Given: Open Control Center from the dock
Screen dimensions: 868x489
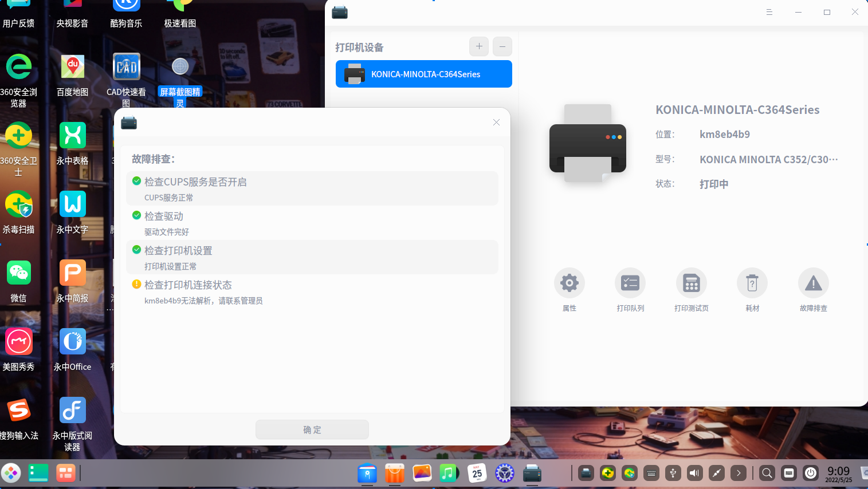Looking at the screenshot, I should tap(504, 473).
